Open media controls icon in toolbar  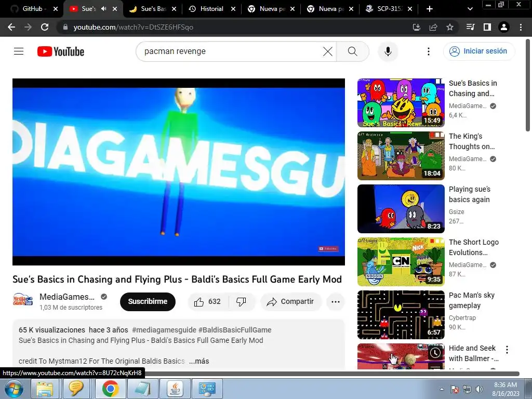(x=470, y=27)
